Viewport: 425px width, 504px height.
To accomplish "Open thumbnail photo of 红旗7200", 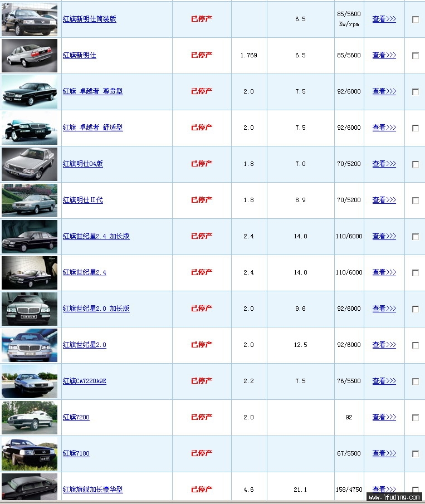I will coord(30,418).
